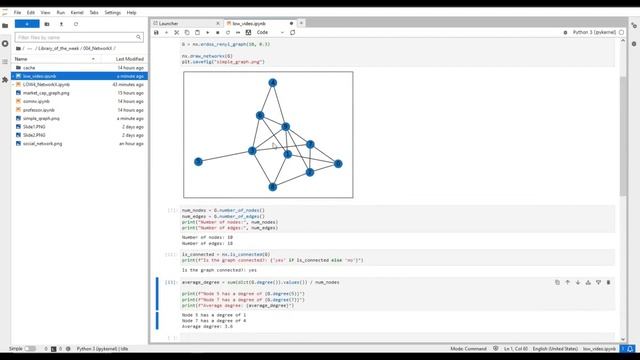Select the cache folder
The height and width of the screenshot is (360, 640).
coord(79,68)
